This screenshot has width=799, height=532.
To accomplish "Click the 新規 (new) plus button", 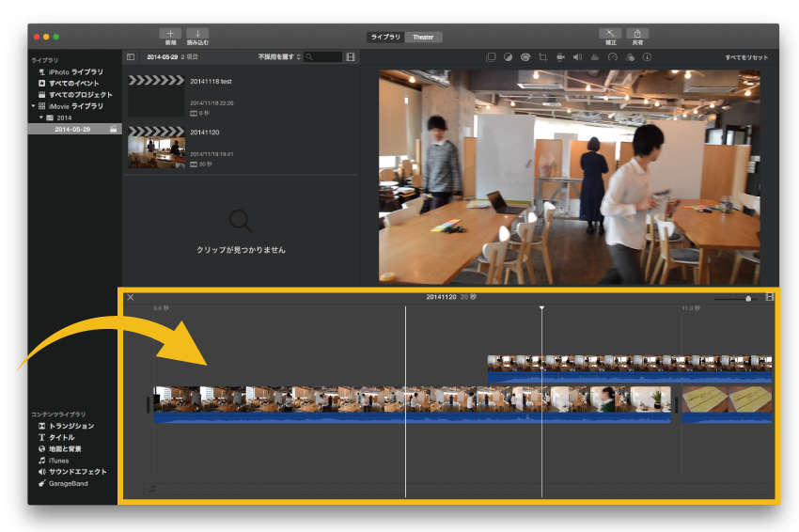I will click(x=170, y=34).
